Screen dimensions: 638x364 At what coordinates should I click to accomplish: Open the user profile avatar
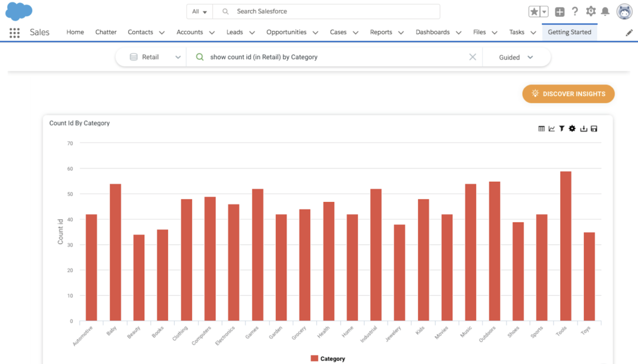coord(624,12)
